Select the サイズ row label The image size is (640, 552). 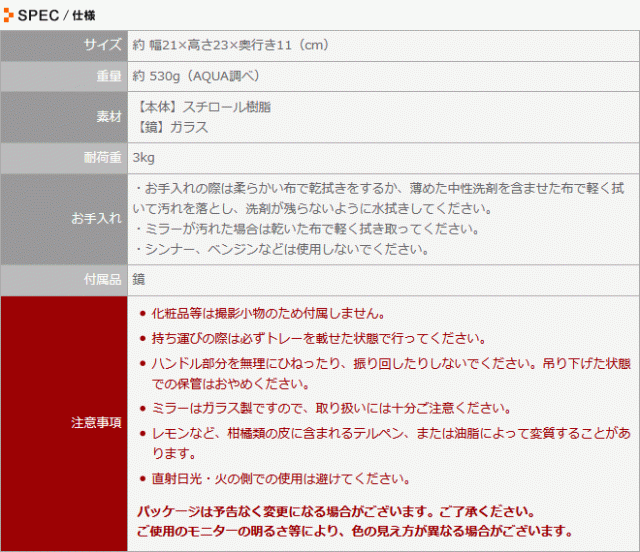(x=102, y=45)
